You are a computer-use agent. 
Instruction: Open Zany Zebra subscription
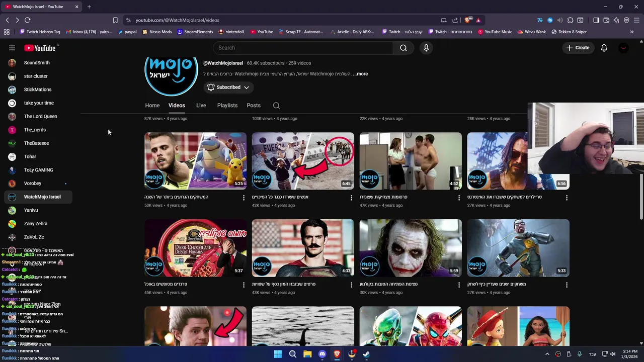38,224
